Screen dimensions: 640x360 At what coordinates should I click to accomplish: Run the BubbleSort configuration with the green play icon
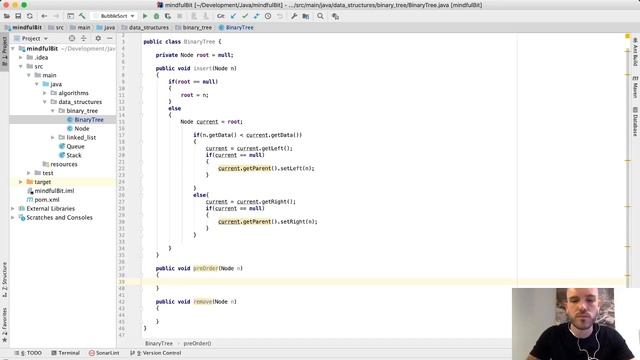145,16
